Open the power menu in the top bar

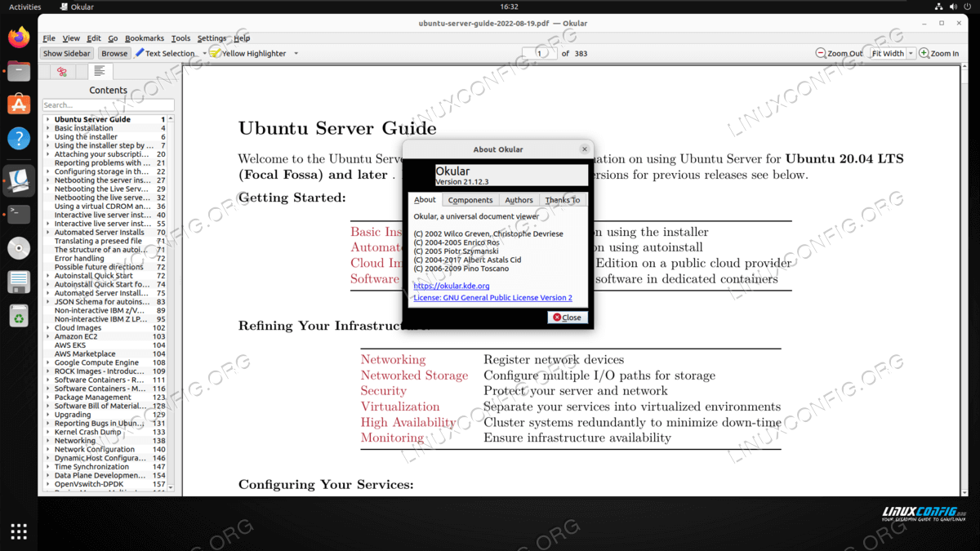point(969,7)
